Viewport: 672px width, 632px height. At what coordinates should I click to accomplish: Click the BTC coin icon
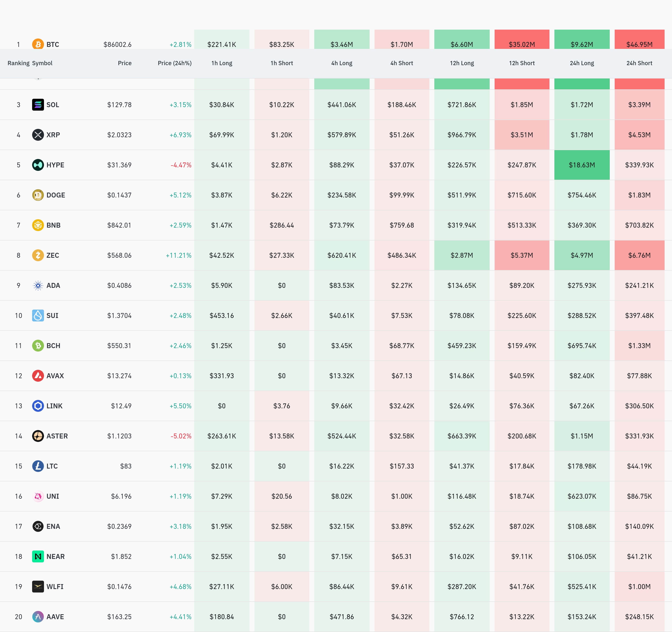[38, 44]
